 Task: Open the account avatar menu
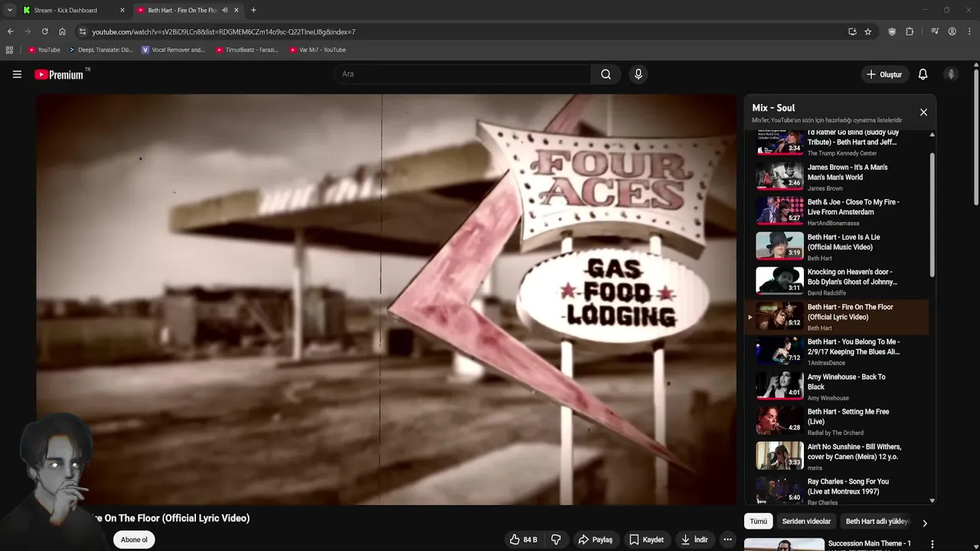951,74
